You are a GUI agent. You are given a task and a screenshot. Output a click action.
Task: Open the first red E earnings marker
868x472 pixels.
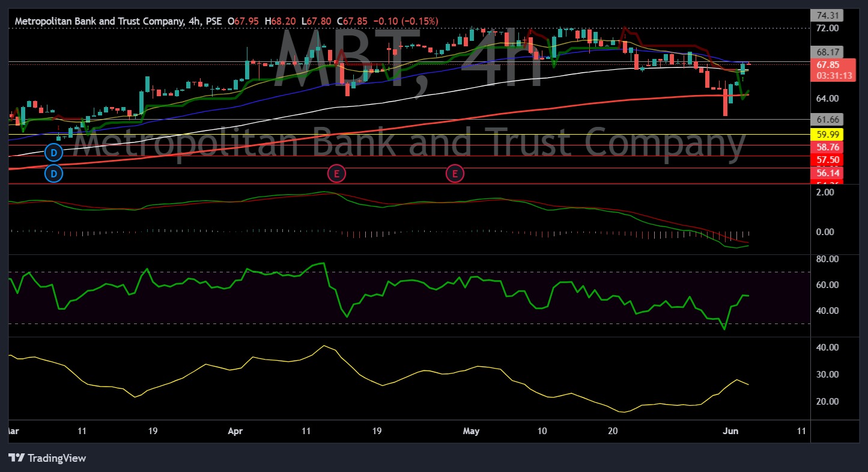click(x=336, y=173)
